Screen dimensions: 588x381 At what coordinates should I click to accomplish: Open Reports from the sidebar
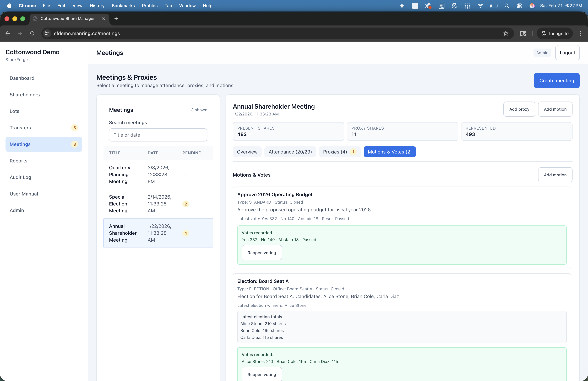click(18, 161)
